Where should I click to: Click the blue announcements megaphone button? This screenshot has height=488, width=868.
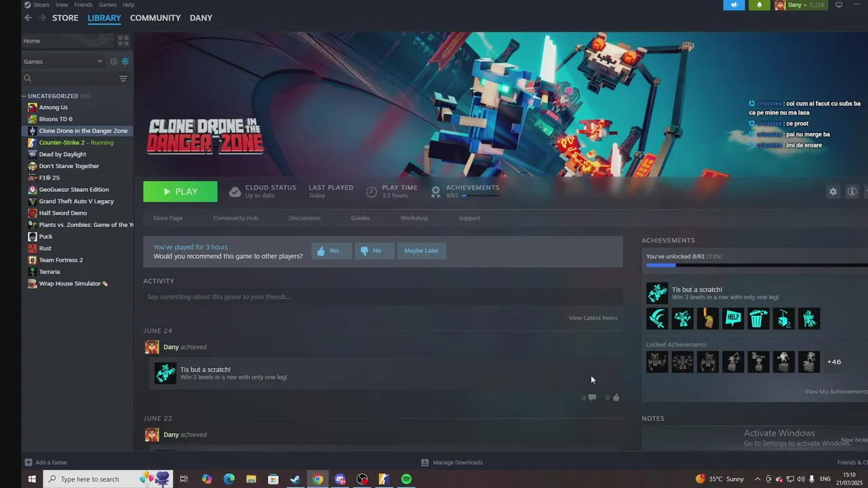(x=734, y=5)
